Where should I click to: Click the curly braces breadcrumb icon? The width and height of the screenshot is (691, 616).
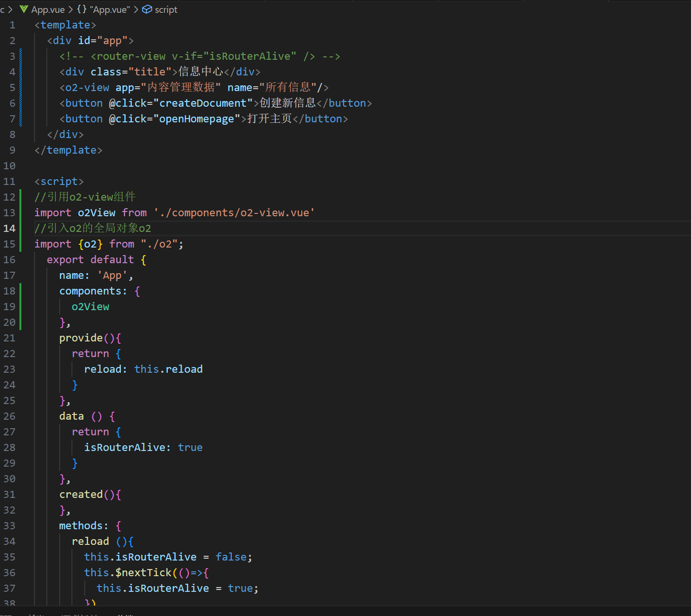click(82, 9)
